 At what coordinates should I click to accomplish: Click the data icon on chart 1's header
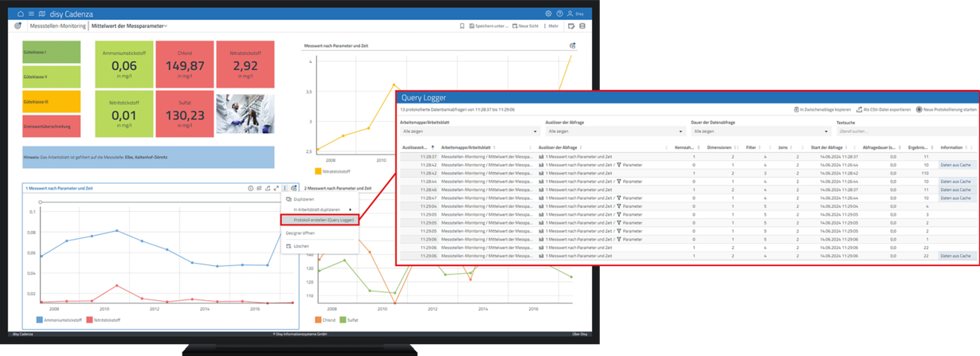click(x=294, y=188)
